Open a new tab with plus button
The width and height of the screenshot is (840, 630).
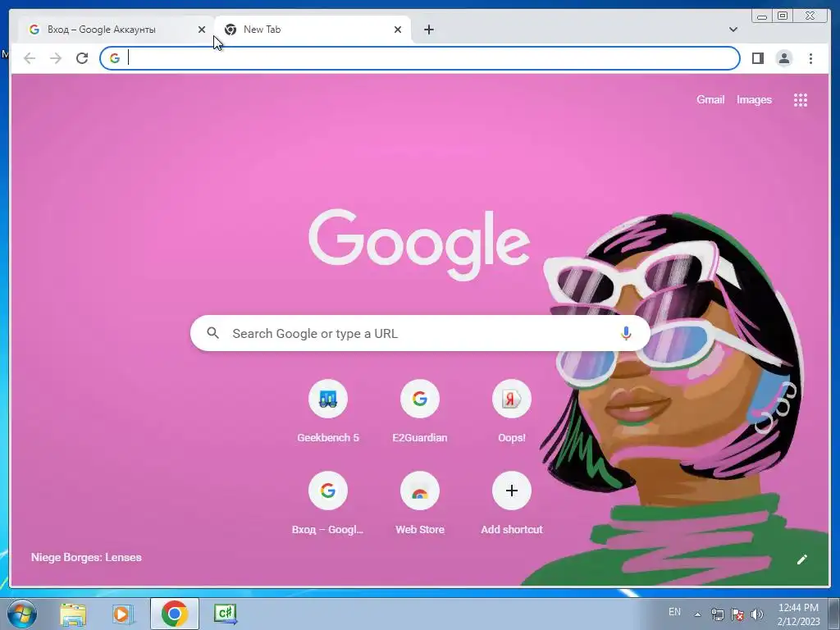428,30
